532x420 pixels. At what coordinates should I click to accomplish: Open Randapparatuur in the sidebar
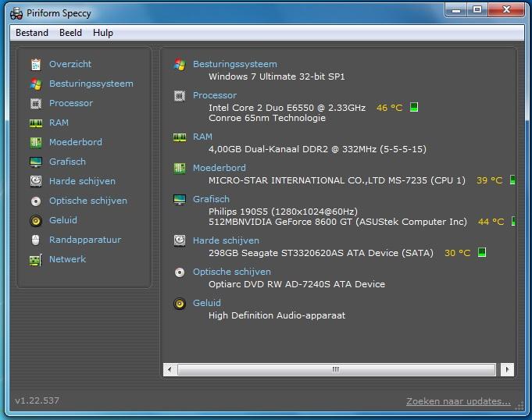pos(85,240)
